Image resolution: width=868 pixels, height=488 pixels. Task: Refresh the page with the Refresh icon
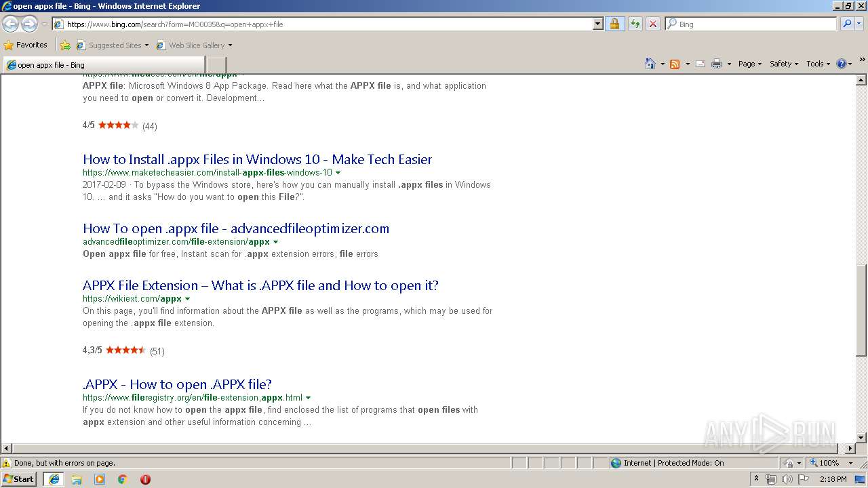pyautogui.click(x=635, y=24)
